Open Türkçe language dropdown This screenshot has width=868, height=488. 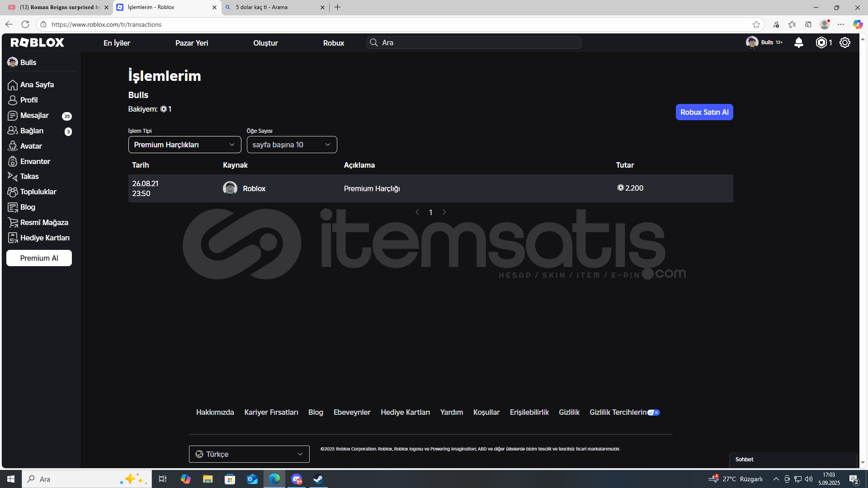(x=249, y=454)
